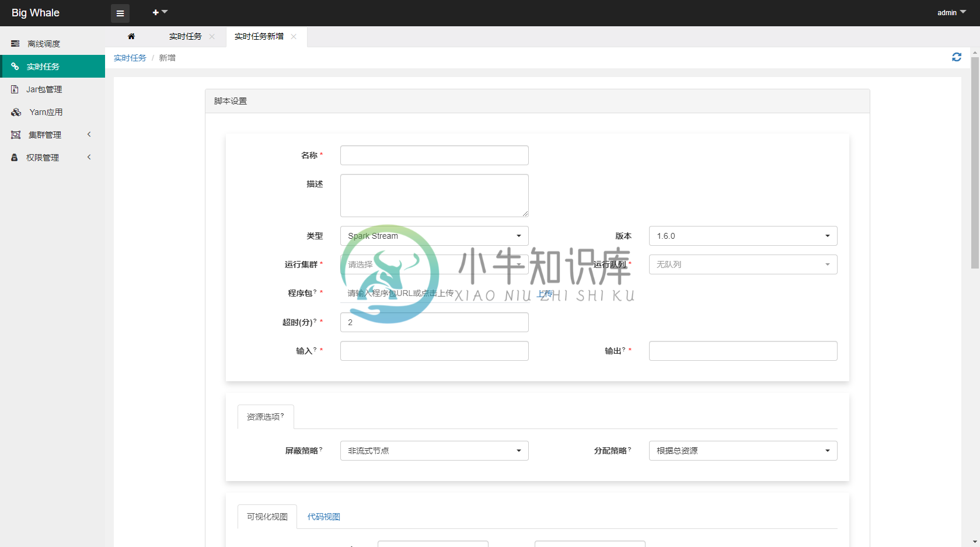Click the scrollbar up arrow
The height and width of the screenshot is (547, 980).
click(975, 53)
